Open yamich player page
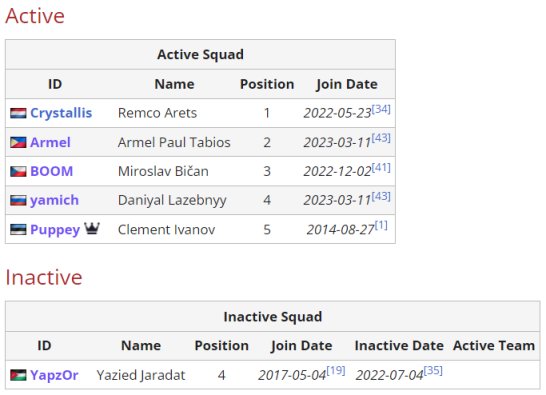Screen dimensions: 546x395 [54, 201]
